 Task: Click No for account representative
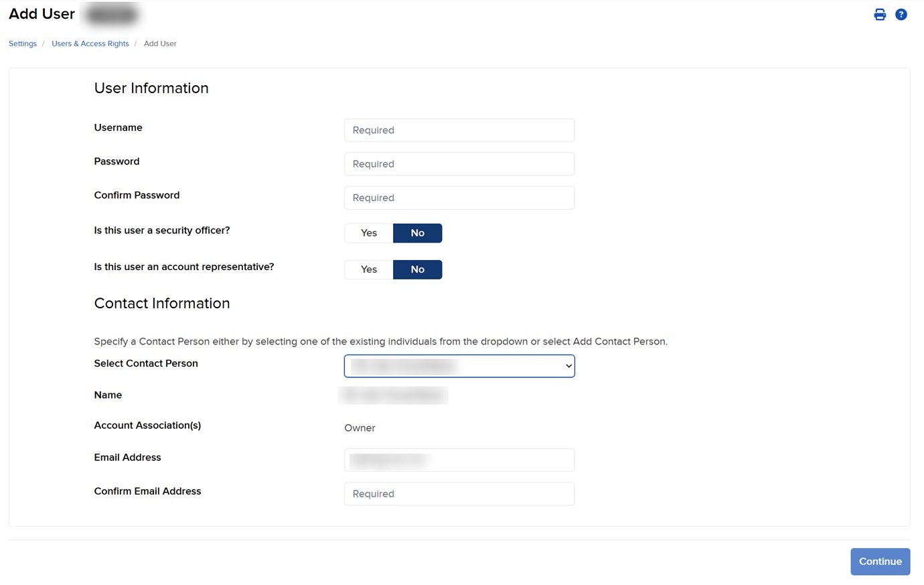[x=417, y=269]
